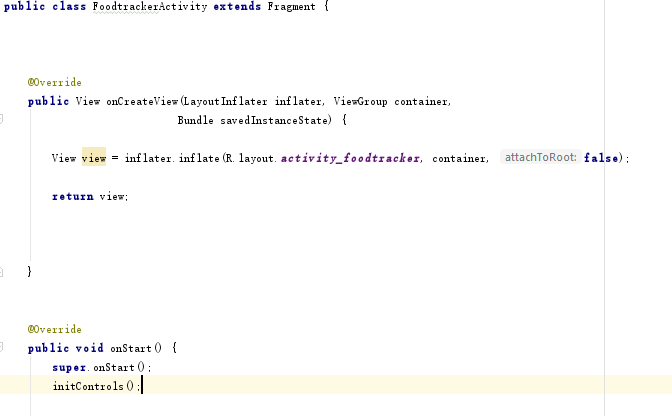
Task: Click the attachToRoot parameter hint
Action: (x=540, y=158)
